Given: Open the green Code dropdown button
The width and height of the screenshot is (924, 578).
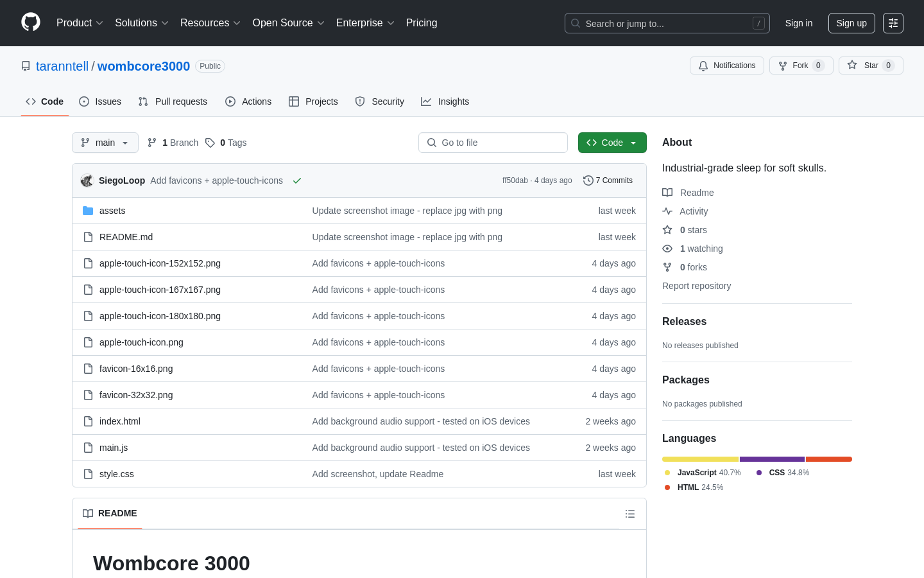Looking at the screenshot, I should tap(612, 143).
